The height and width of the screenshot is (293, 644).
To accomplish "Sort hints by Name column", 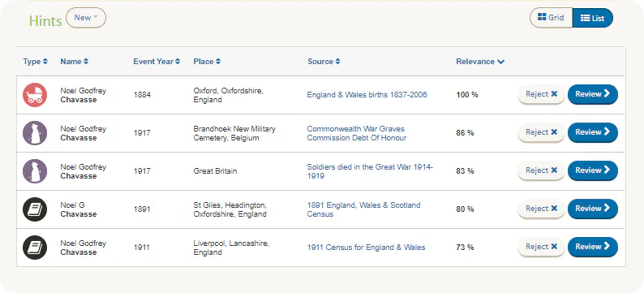I will pos(75,62).
